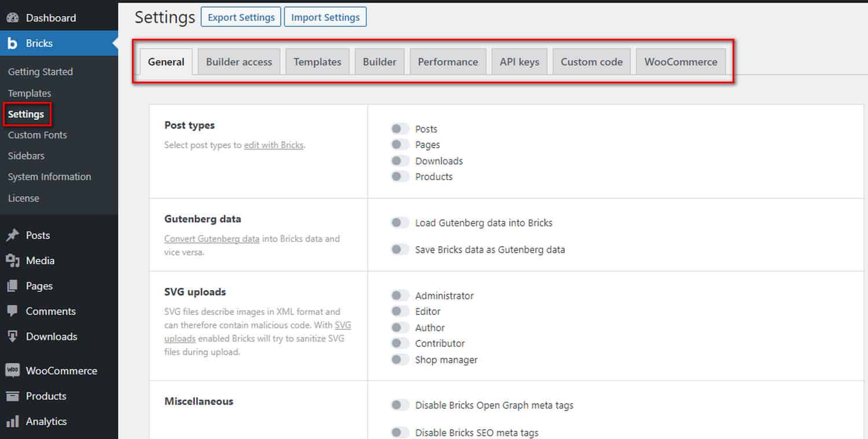Viewport: 868px width, 439px height.
Task: Toggle the Pages post type switch
Action: coord(400,145)
